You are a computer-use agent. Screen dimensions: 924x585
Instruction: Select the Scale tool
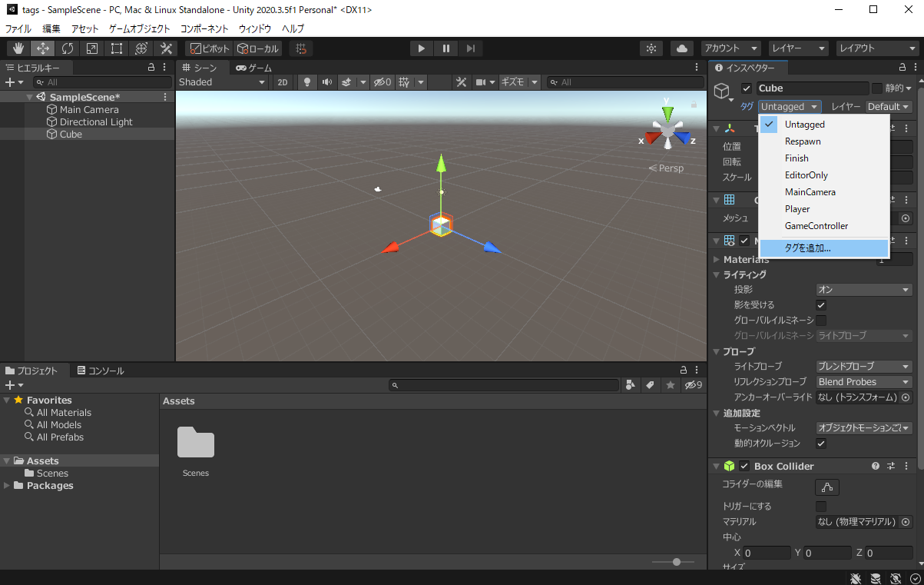pos(92,48)
